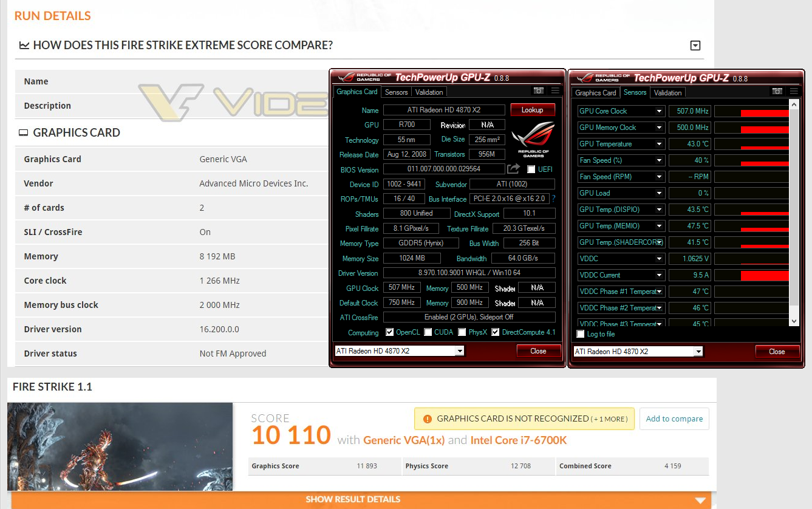
Task: Click the VDDC Current red history graph
Action: click(751, 275)
